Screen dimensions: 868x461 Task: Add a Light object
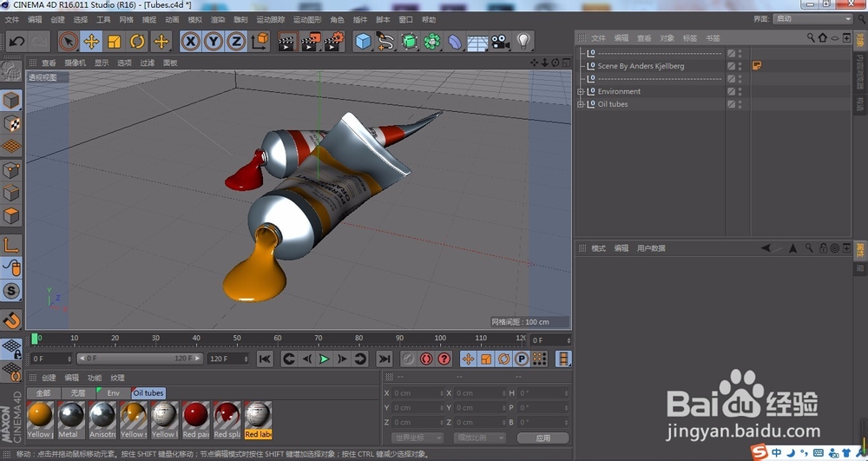(523, 42)
